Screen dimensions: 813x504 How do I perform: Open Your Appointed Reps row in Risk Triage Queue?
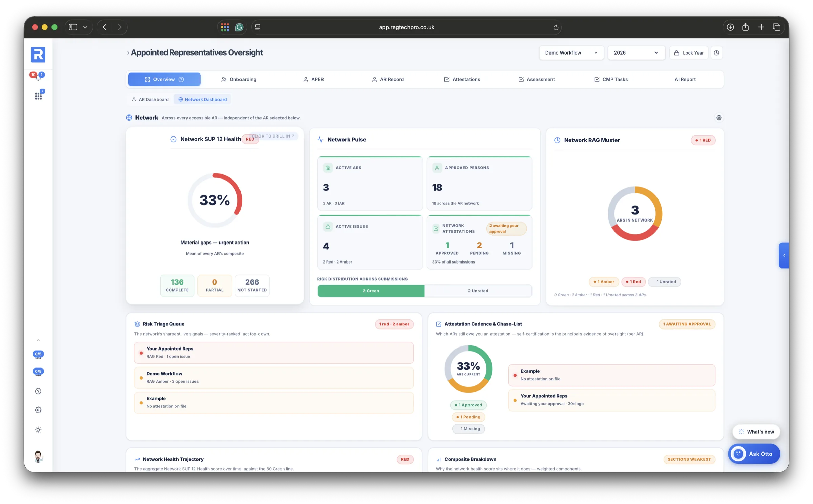click(274, 353)
